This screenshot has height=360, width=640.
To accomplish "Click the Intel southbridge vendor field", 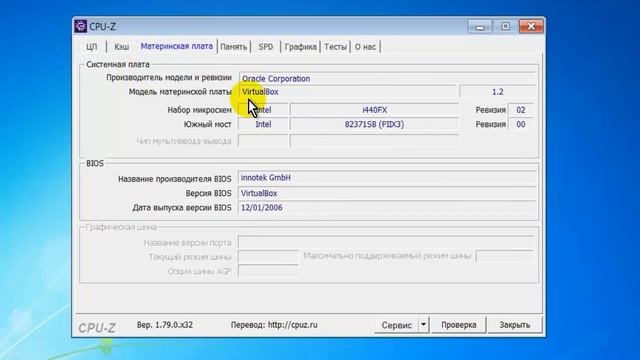I will click(x=263, y=124).
